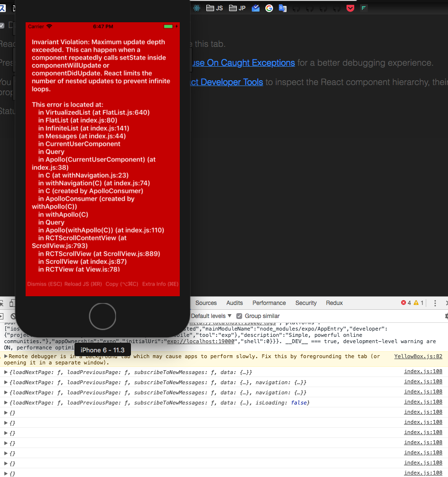Screen dimensions: 448x477
Task: Open the JP bookmarks folder
Action: pyautogui.click(x=237, y=8)
